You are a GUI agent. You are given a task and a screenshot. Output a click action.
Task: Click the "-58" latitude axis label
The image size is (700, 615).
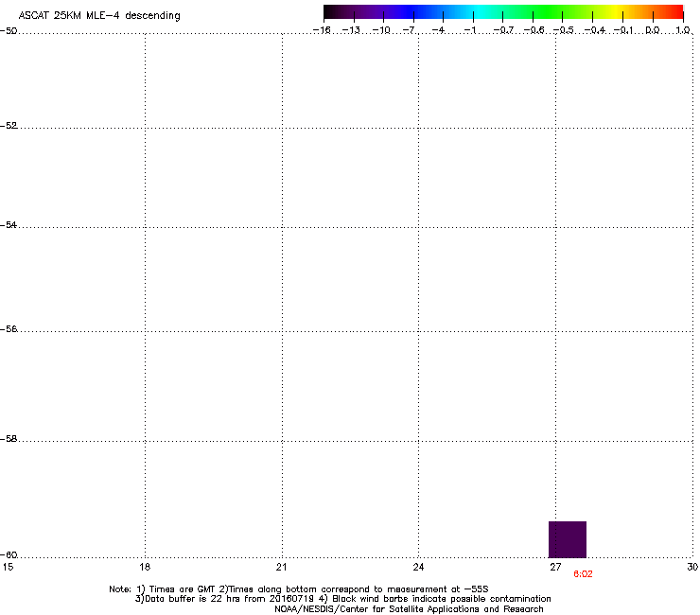9,439
